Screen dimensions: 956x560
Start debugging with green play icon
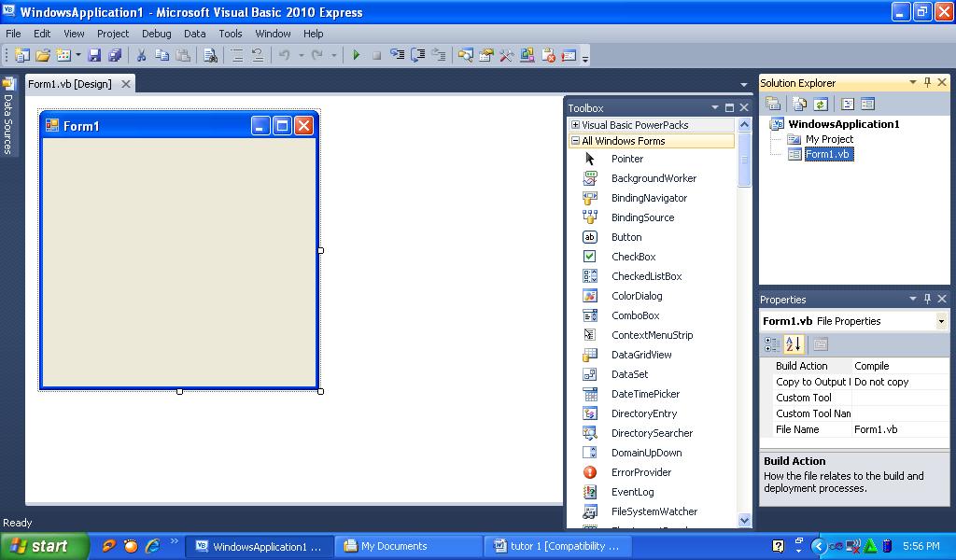(x=356, y=55)
